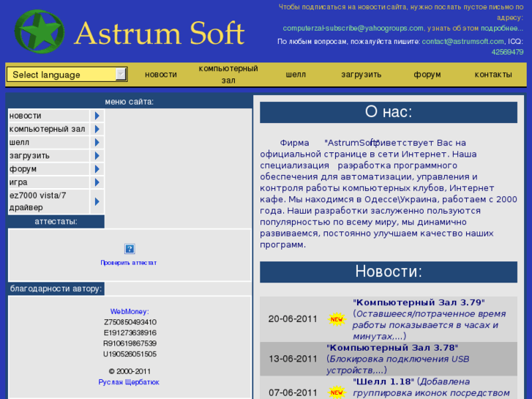
Task: Open the Компьютерный Зал 3.78 news item
Action: click(x=392, y=348)
